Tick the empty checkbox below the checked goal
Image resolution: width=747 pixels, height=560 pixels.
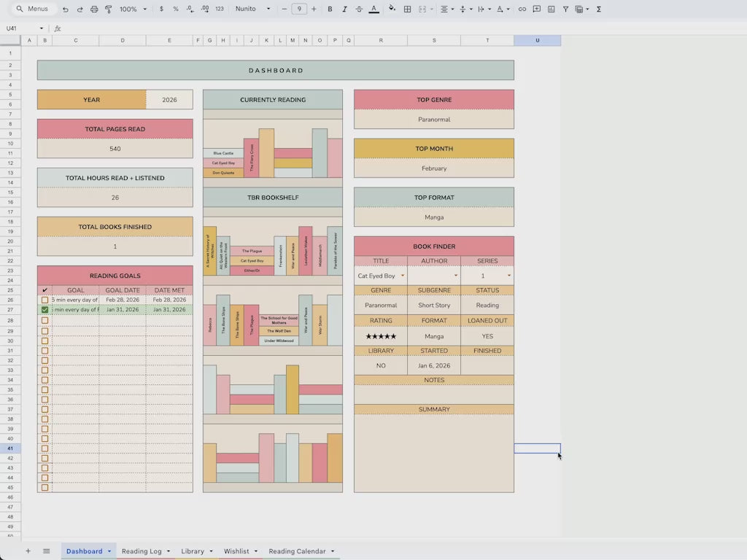(x=44, y=320)
